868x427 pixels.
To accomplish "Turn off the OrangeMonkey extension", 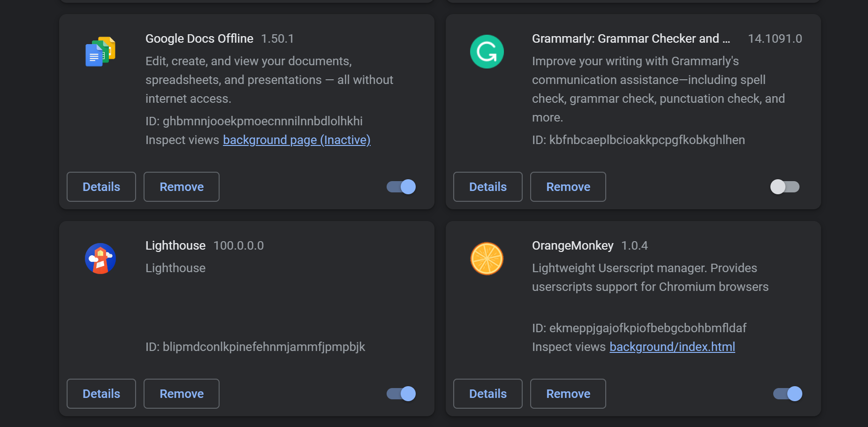I will click(x=787, y=394).
